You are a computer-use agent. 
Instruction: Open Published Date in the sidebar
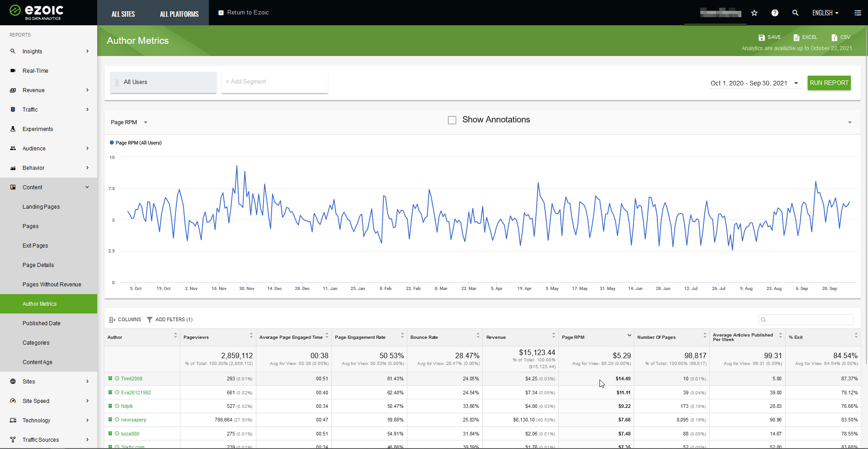click(42, 323)
